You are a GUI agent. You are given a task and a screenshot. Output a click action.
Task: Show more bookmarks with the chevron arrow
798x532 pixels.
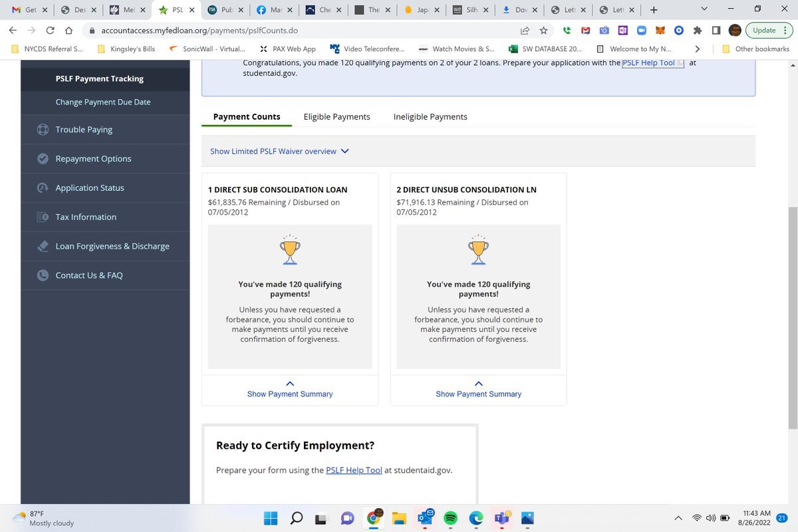pos(697,49)
